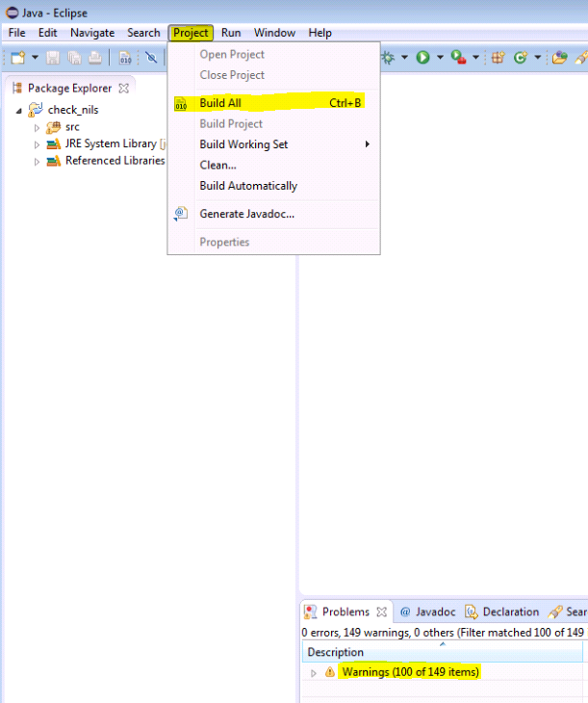Close the open Project menu
588x703 pixels.
[191, 33]
